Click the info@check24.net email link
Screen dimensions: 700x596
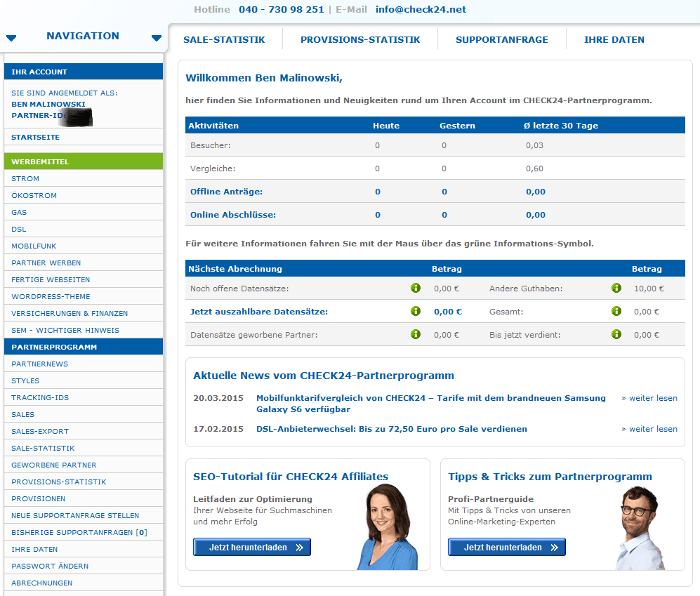coord(421,9)
